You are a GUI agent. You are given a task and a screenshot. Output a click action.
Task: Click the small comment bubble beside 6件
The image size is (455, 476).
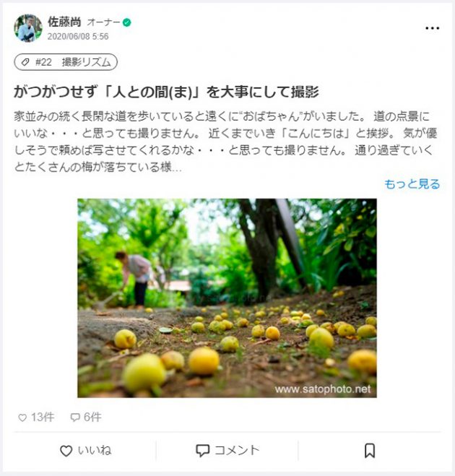[x=75, y=417]
